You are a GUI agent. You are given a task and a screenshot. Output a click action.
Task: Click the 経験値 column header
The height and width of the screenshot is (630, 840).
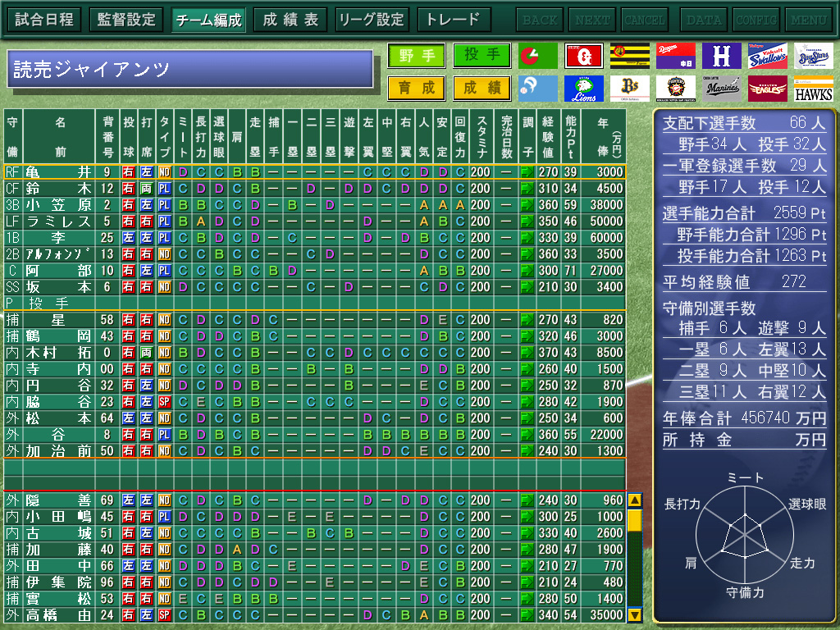pyautogui.click(x=547, y=137)
